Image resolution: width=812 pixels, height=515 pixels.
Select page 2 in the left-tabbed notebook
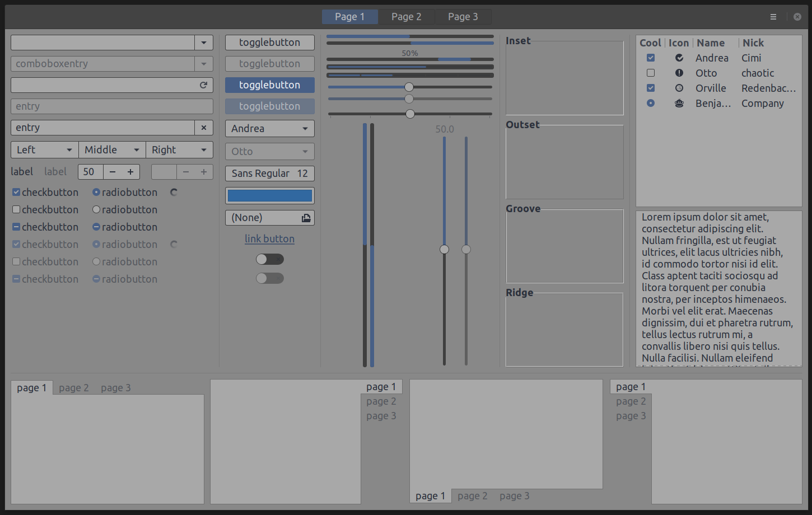(631, 401)
